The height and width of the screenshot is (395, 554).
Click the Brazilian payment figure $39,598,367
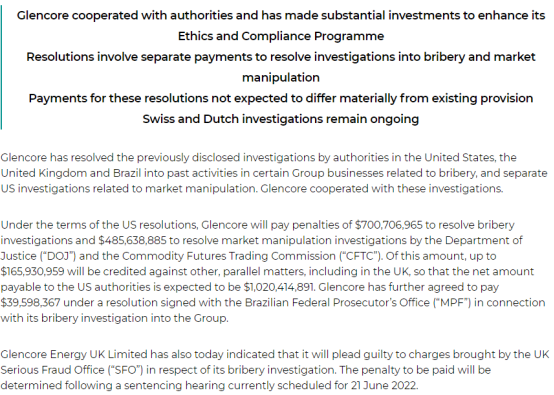click(x=30, y=303)
